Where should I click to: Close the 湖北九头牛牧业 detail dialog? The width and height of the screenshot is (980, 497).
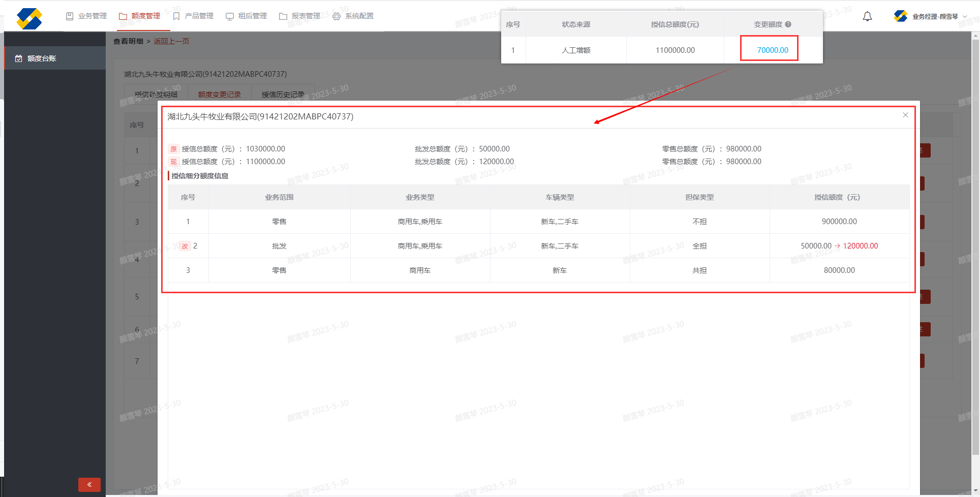[x=905, y=115]
